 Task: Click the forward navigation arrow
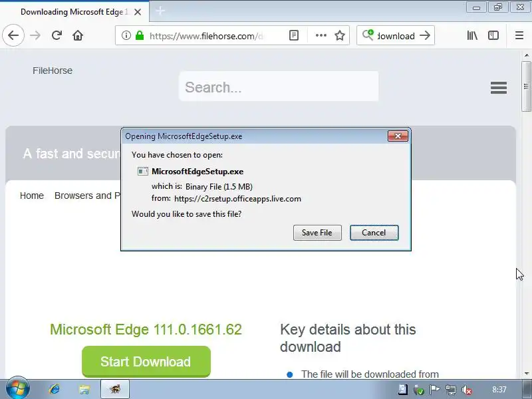35,35
